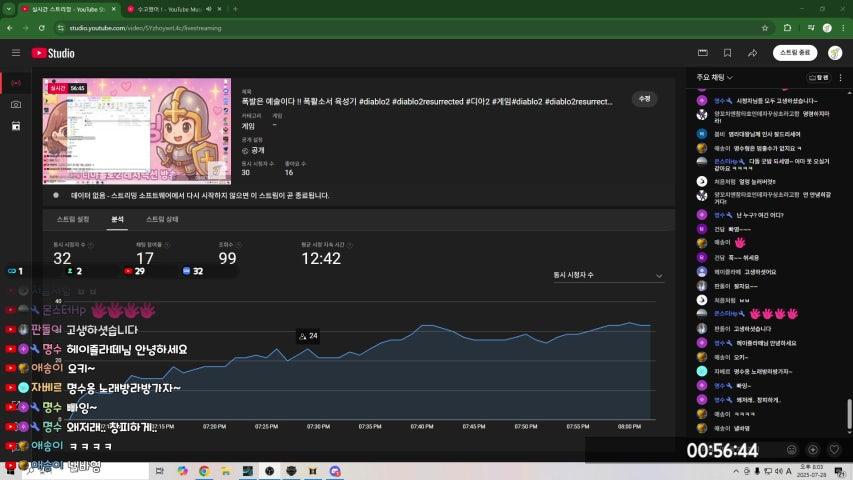Click the Super Chat dollar icon in chat bar
Screen dimensions: 853x480
[x=813, y=450]
